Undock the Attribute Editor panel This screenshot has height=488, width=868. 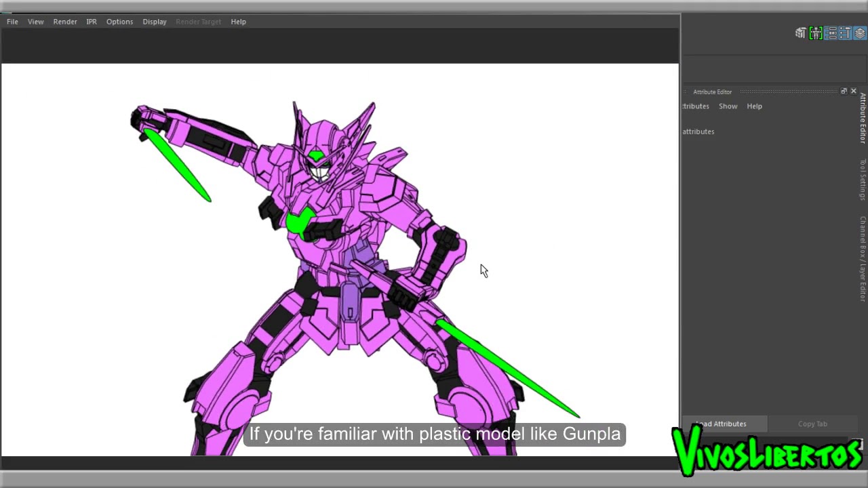click(x=844, y=91)
